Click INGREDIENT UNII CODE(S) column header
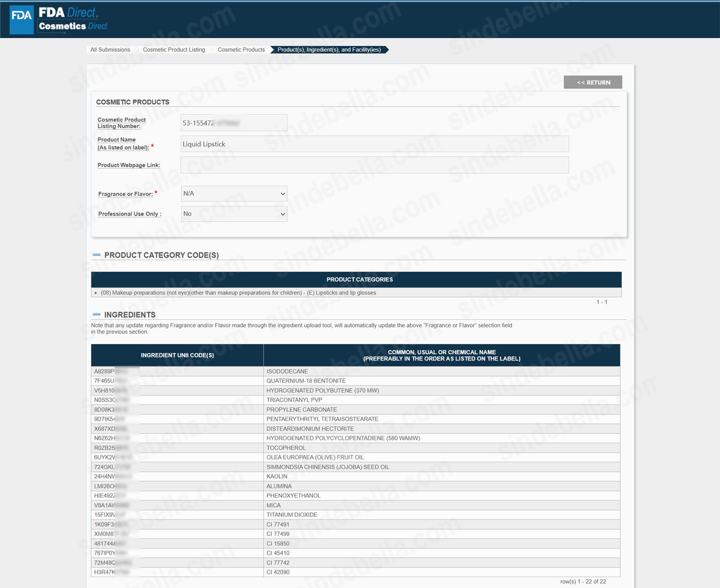The width and height of the screenshot is (720, 588). point(177,355)
